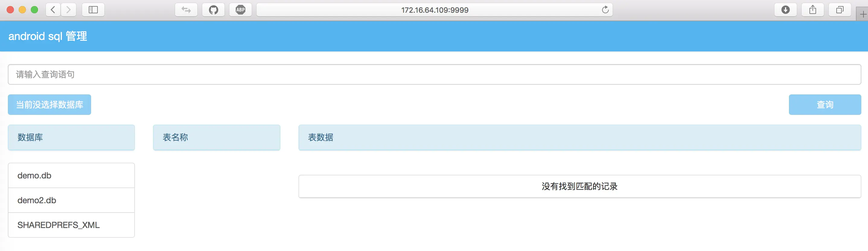Screen dimensions: 868x251
Task: Focus the SQL query input field
Action: pos(434,74)
